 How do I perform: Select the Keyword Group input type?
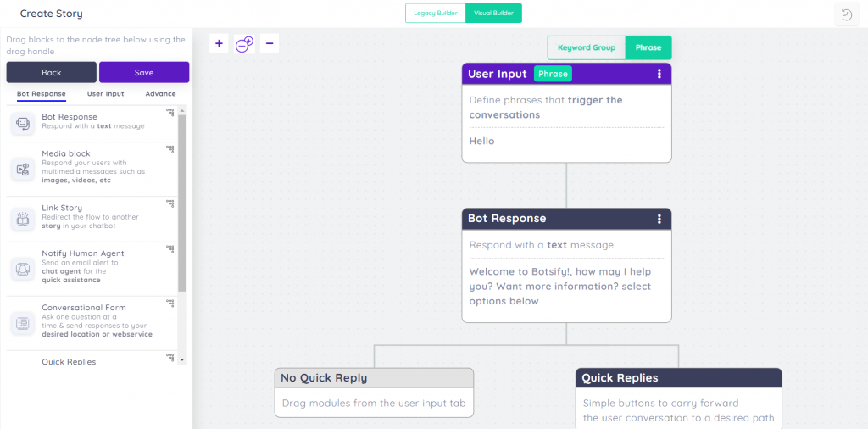pyautogui.click(x=587, y=47)
